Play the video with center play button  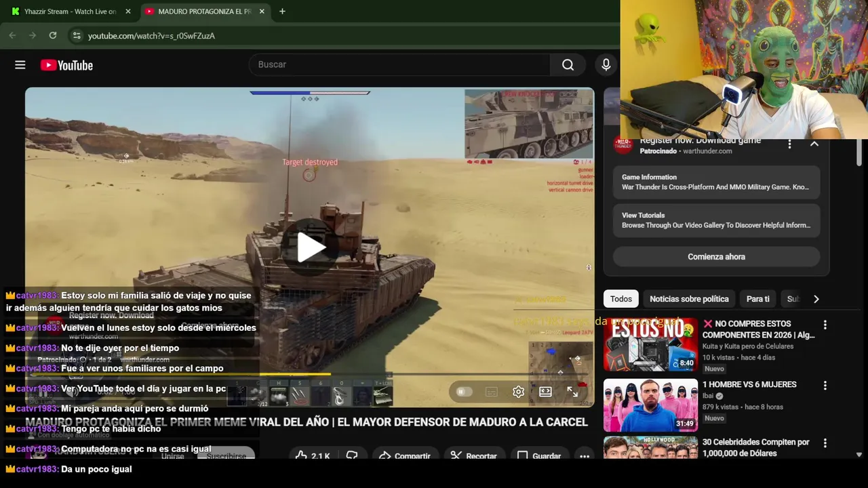[x=310, y=247]
